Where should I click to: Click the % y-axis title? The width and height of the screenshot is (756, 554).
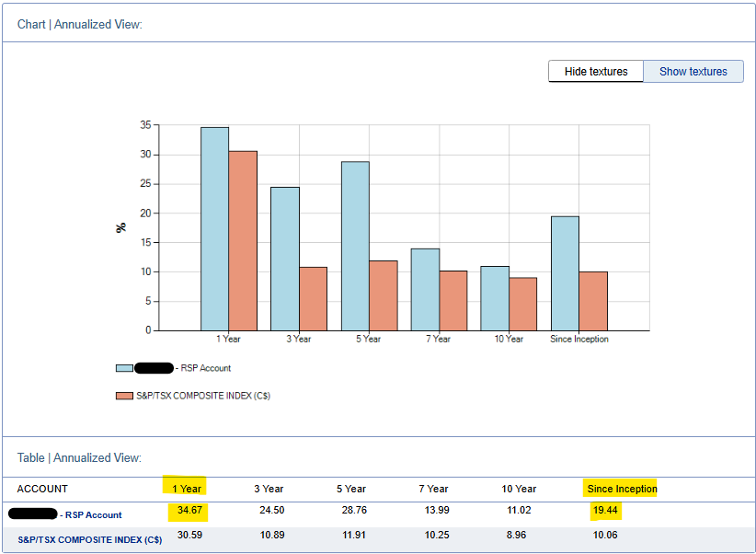point(121,227)
